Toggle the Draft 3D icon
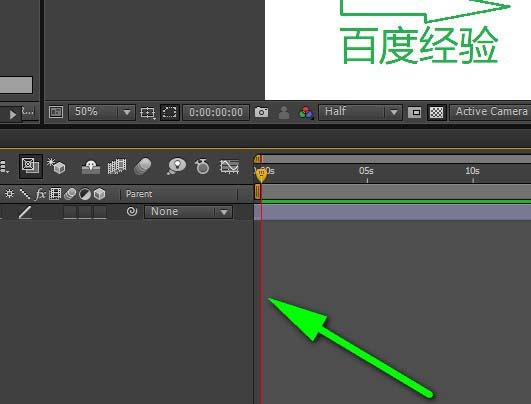This screenshot has height=404, width=531. pyautogui.click(x=56, y=166)
